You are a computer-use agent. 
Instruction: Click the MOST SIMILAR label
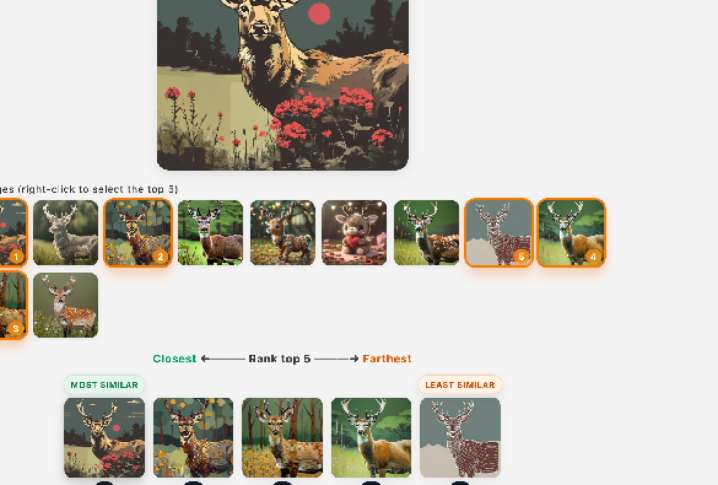(x=104, y=385)
